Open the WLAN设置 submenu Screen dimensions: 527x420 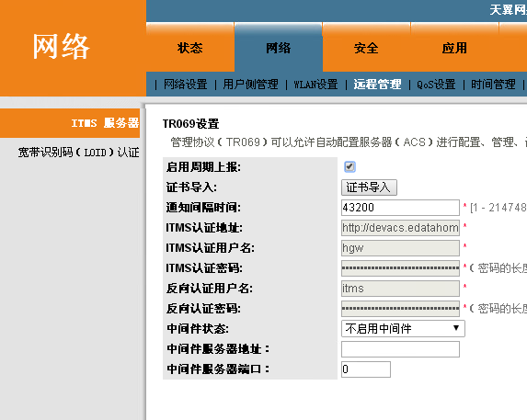tap(315, 85)
